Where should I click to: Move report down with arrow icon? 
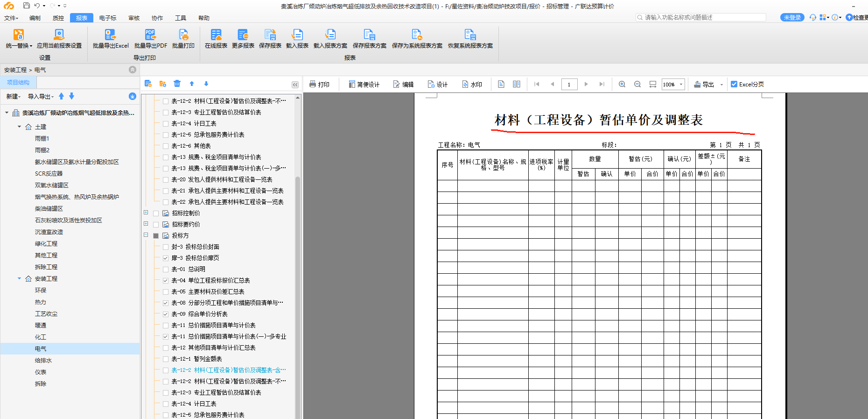[x=206, y=84]
